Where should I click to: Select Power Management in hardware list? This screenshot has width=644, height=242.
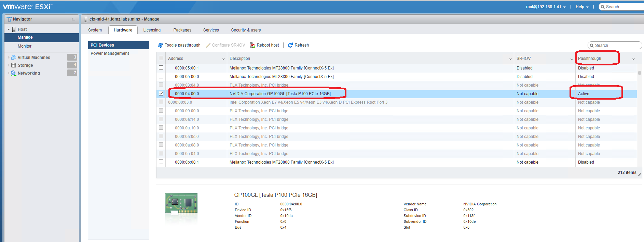click(119, 53)
